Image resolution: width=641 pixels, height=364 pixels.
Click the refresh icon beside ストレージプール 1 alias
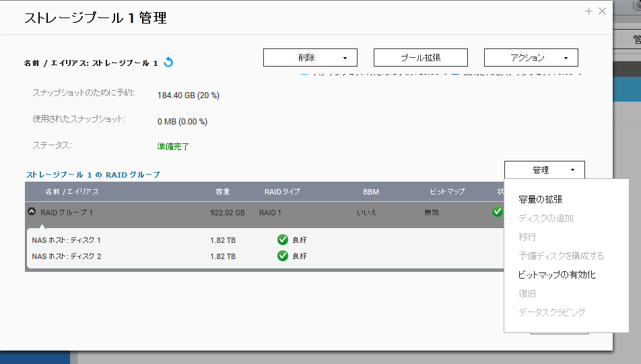point(168,63)
